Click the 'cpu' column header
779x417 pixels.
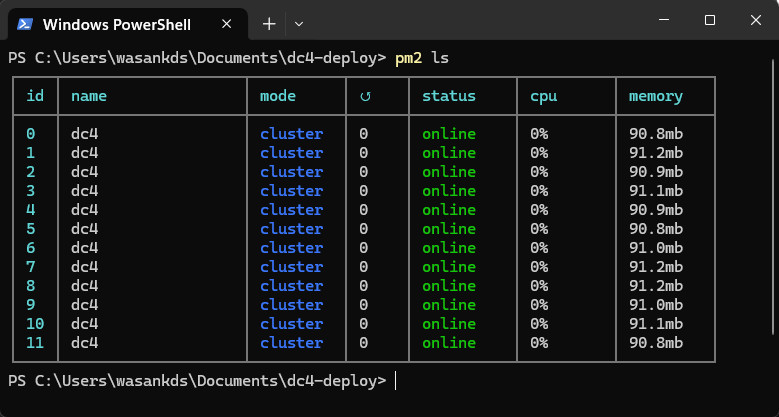point(543,96)
